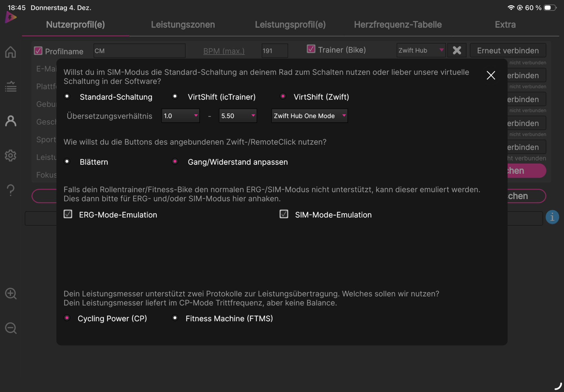Open the help question mark icon

[x=10, y=190]
